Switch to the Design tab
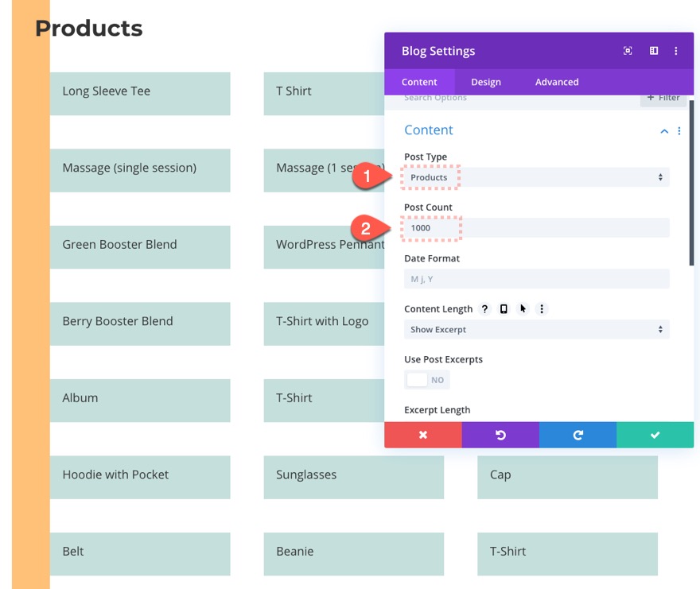The width and height of the screenshot is (700, 589). coord(486,81)
